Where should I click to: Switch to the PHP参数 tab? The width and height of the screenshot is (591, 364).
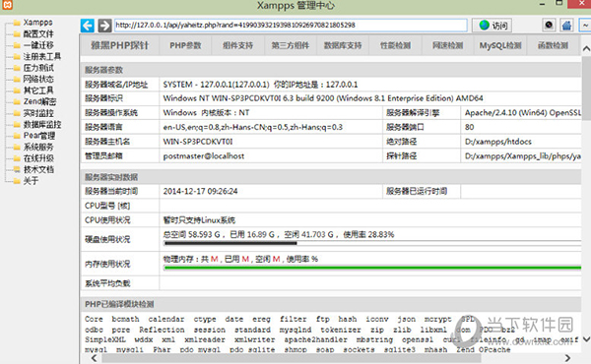point(185,45)
